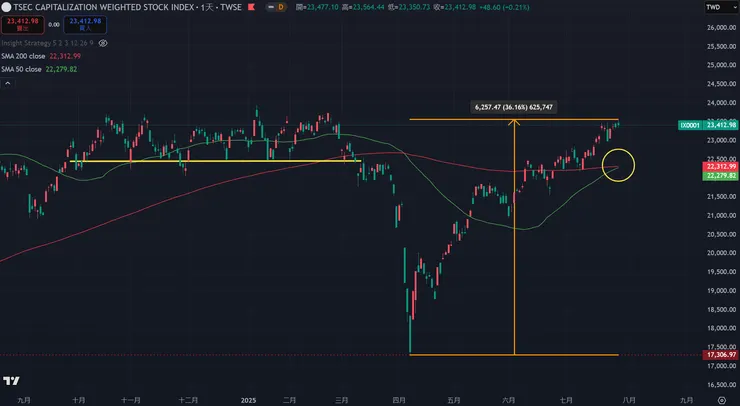Screen dimensions: 740x406
Task: Click the 0.00 spread value between buy and sell
Action: pyautogui.click(x=54, y=25)
